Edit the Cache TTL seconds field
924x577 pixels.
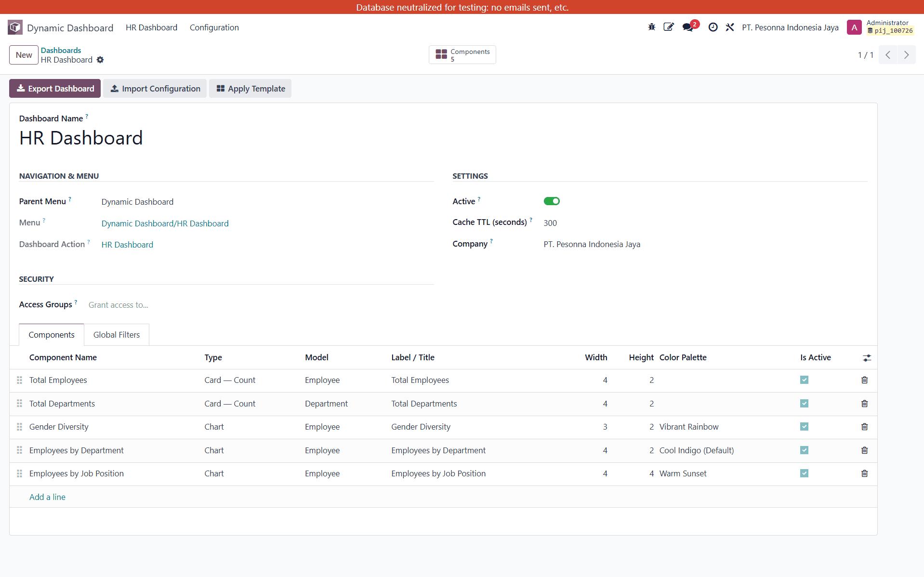pos(705,223)
